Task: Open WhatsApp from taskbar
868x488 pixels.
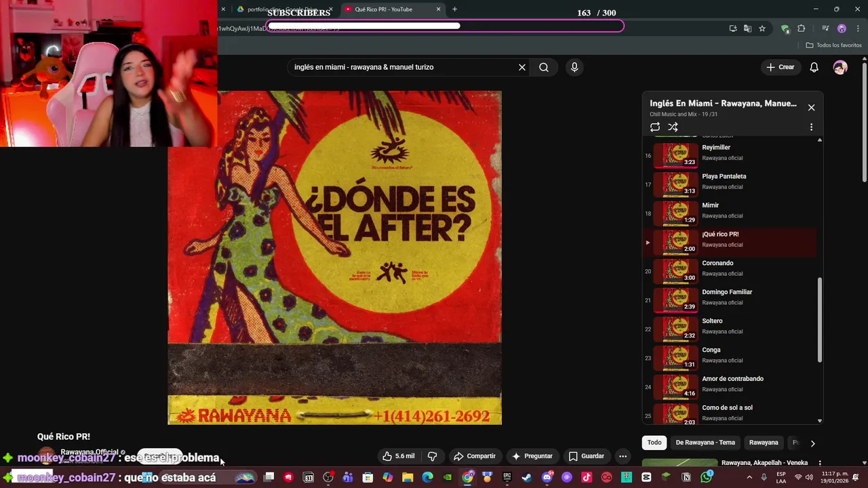Action: pyautogui.click(x=707, y=478)
